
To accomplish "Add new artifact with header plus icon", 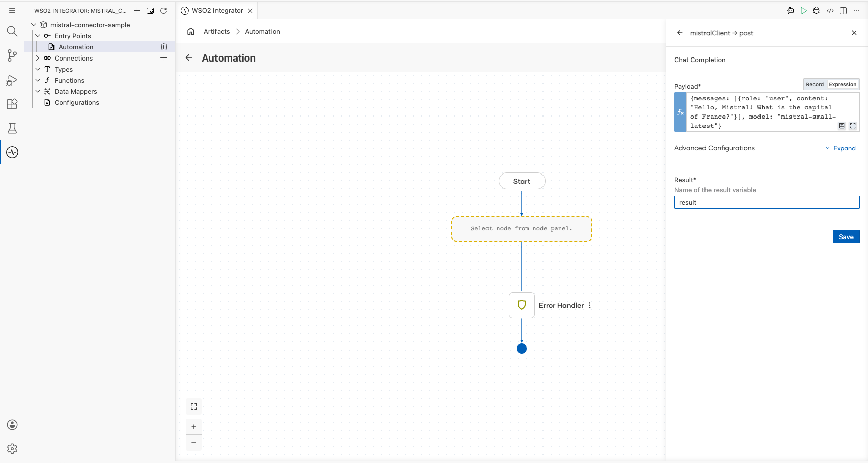I will tap(137, 10).
